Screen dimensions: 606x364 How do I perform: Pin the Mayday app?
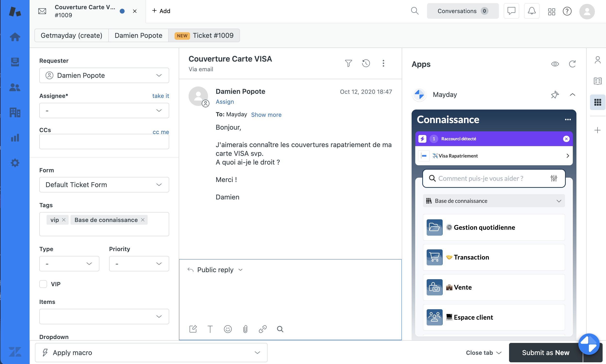[555, 95]
